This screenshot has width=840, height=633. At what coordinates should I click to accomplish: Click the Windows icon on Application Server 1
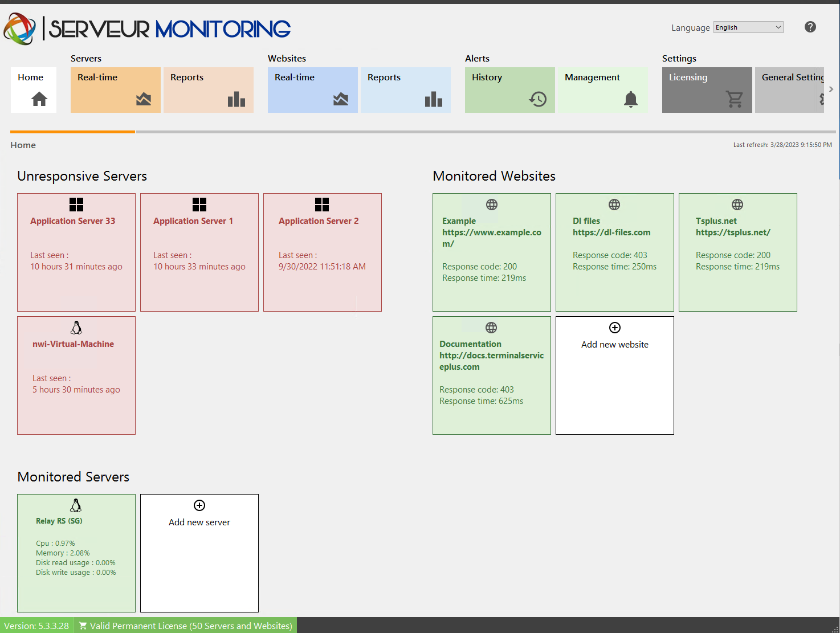199,205
